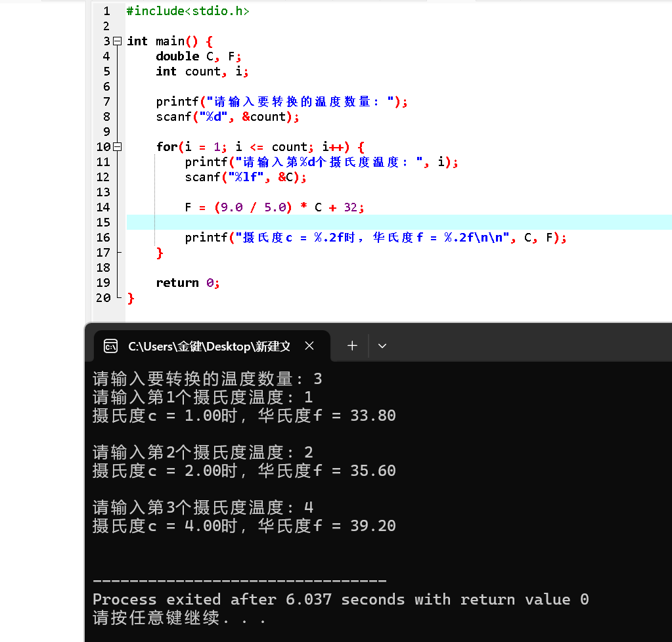Click line number 1 in the gutter
The height and width of the screenshot is (642, 672).
[106, 11]
